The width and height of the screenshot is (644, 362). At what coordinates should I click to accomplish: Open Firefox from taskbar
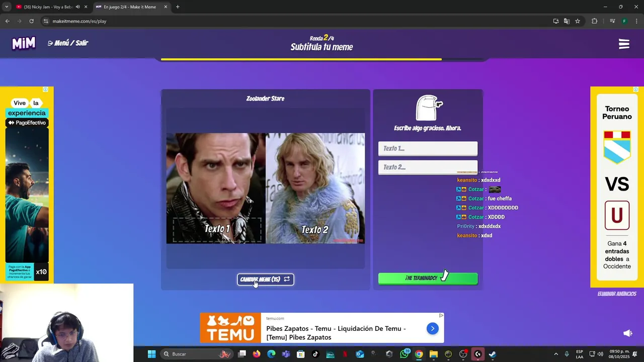[x=257, y=354]
